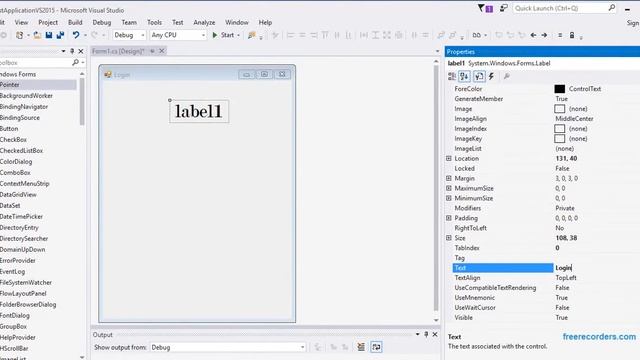This screenshot has width=640, height=360.
Task: Close the Form1.cs [Design] tab
Action: 162,51
